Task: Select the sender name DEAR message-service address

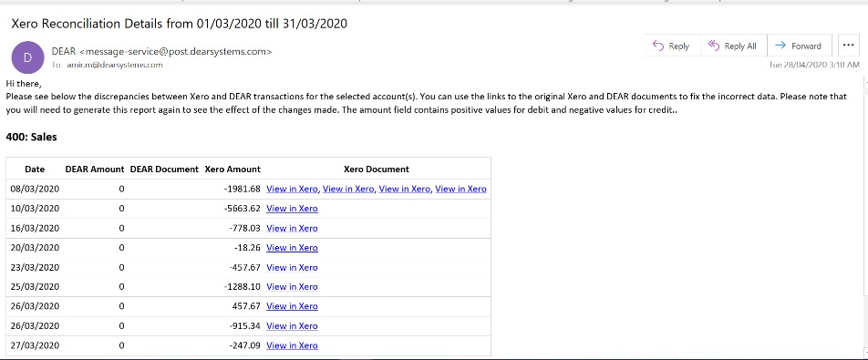Action: (161, 51)
